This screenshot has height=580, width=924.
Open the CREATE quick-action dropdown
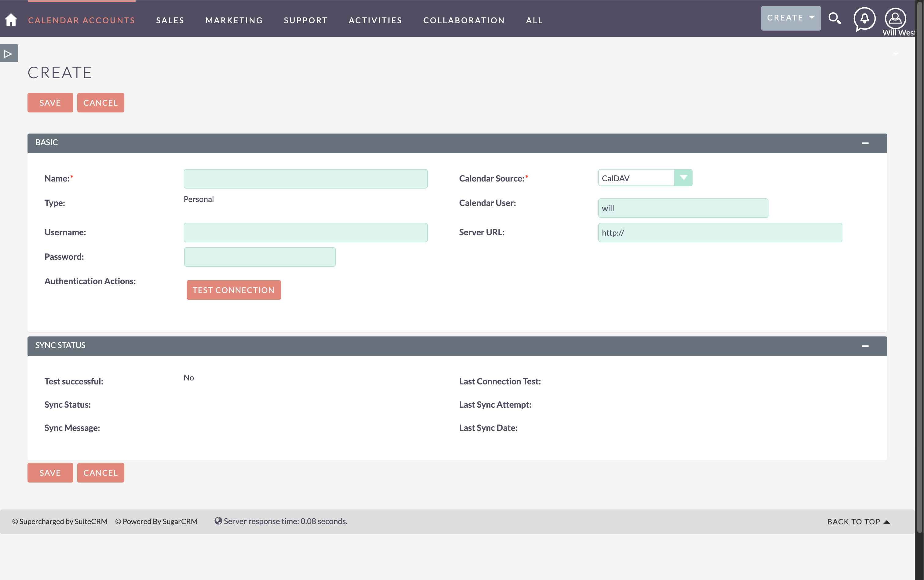pos(790,18)
